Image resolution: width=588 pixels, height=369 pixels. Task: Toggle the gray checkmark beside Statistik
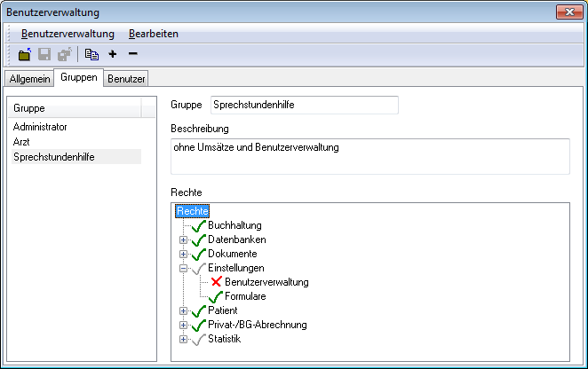click(x=198, y=339)
